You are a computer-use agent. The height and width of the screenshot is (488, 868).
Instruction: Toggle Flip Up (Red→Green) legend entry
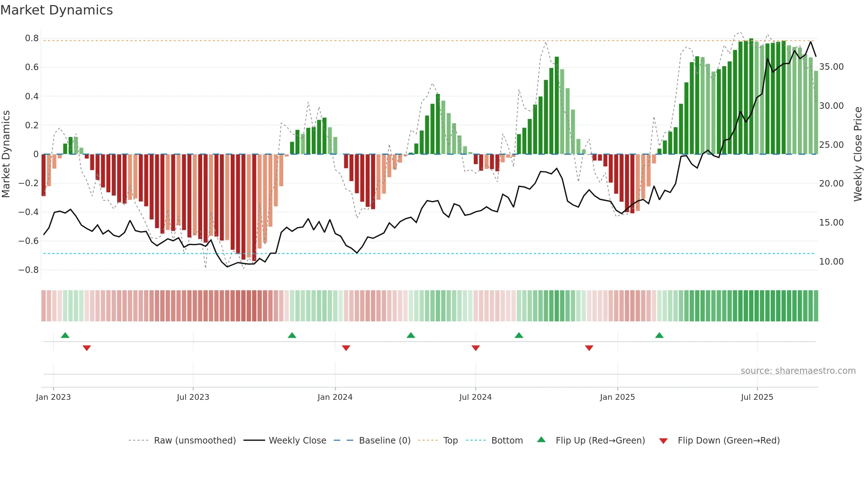591,440
